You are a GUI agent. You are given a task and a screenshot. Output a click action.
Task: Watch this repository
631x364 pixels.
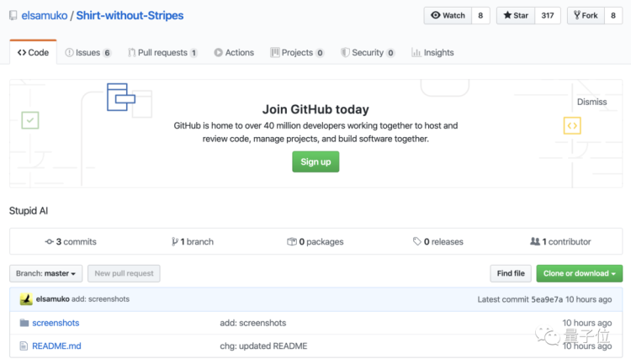point(448,15)
